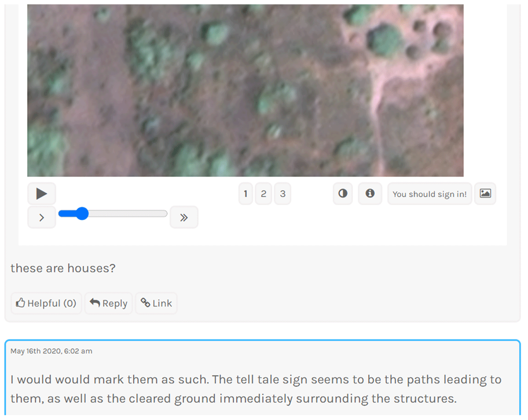Mark the comment as Helpful
Screen dimensions: 528x420
click(46, 303)
